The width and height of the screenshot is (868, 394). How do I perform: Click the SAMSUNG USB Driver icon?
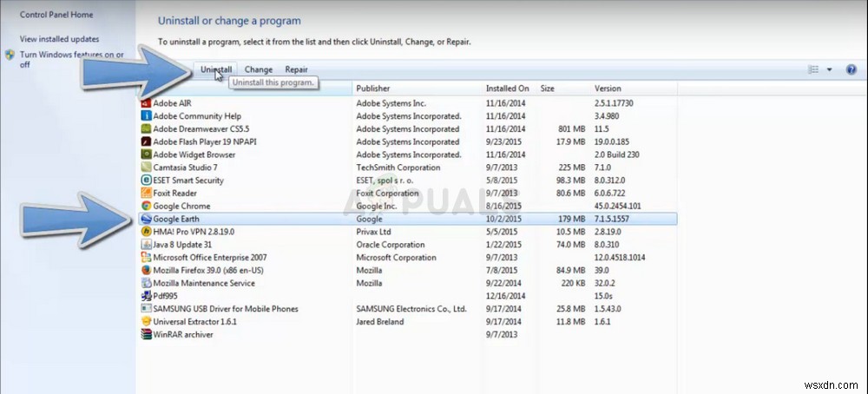point(146,308)
